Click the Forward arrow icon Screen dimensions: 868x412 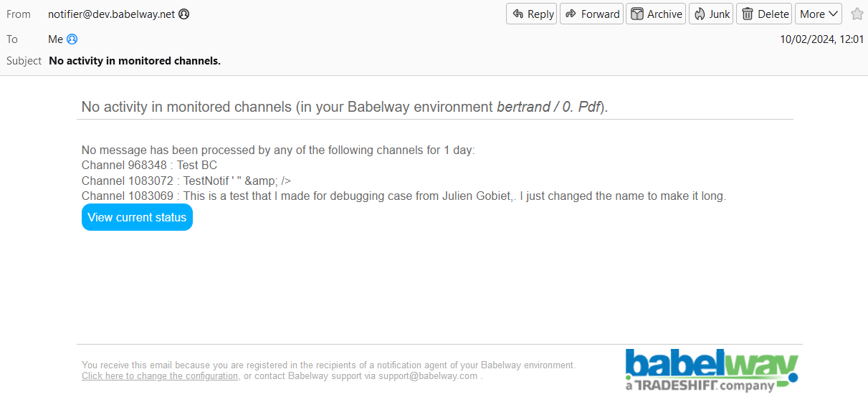[571, 14]
